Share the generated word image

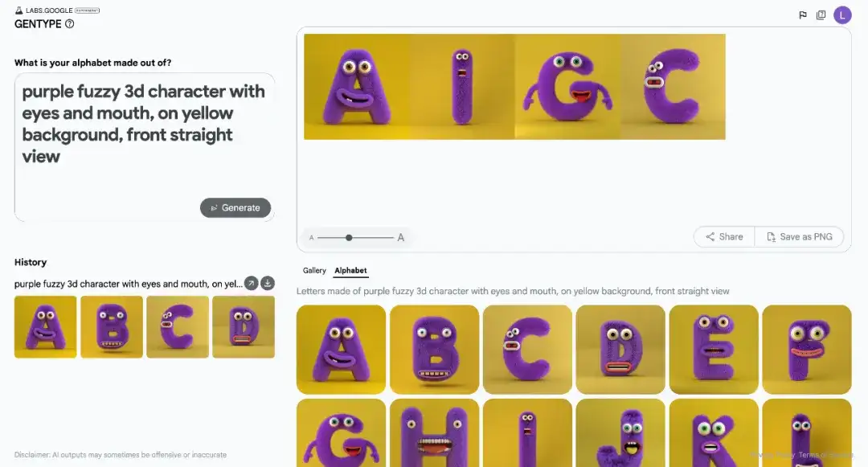(x=724, y=237)
